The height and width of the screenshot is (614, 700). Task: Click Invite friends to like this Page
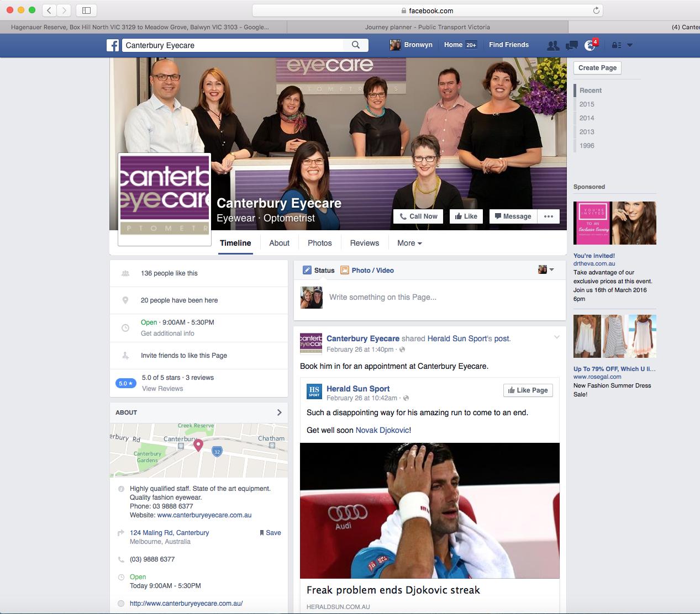click(184, 356)
